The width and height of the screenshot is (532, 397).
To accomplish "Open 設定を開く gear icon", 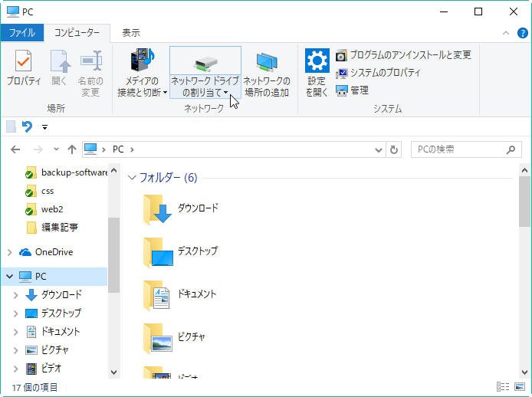I will click(317, 61).
